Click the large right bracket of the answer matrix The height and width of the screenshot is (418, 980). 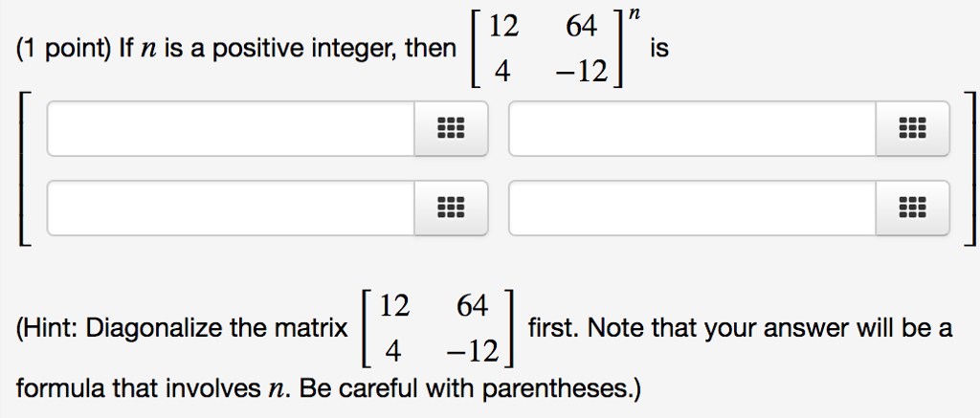(x=969, y=168)
